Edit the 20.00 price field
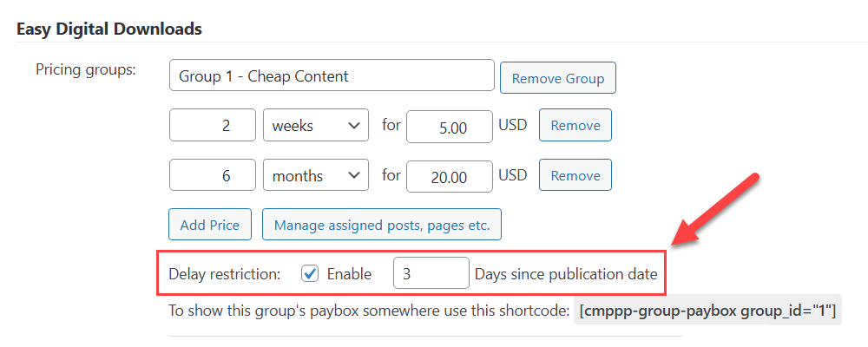The height and width of the screenshot is (347, 868). (450, 177)
